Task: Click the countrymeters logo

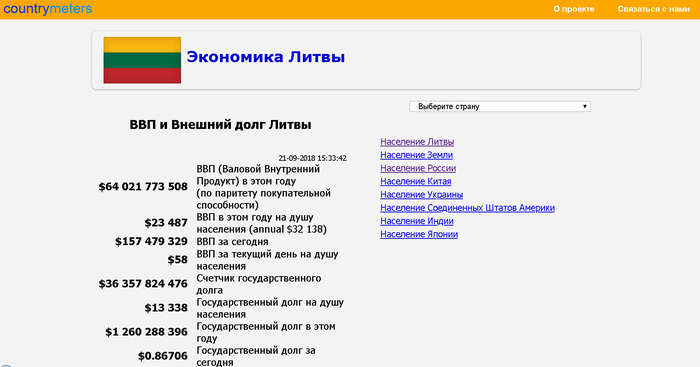Action: click(47, 8)
